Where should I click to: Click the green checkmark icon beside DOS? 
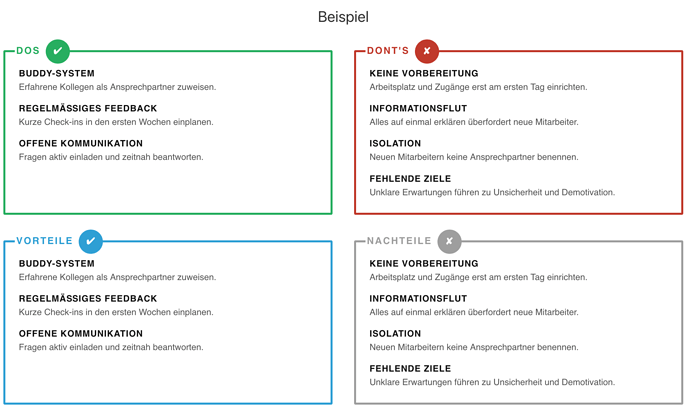pos(58,51)
